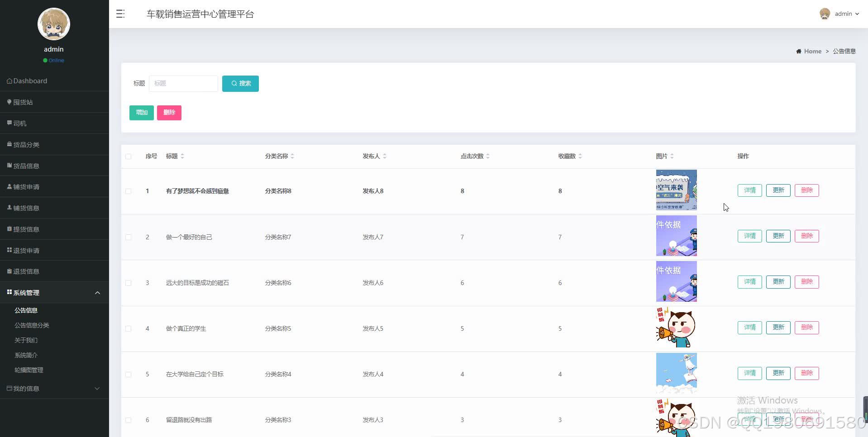Select 轮播图管理 in the sidebar
Image resolution: width=868 pixels, height=437 pixels.
29,370
